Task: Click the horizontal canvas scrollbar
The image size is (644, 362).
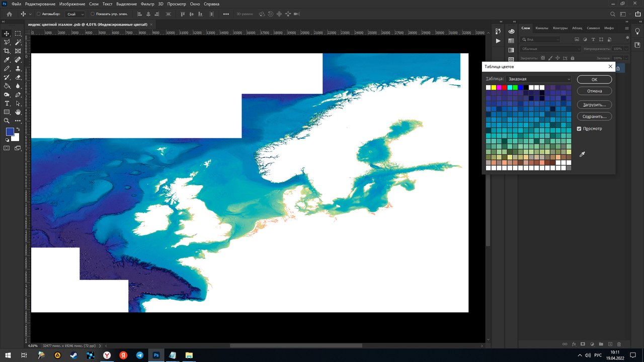Action: 296,346
